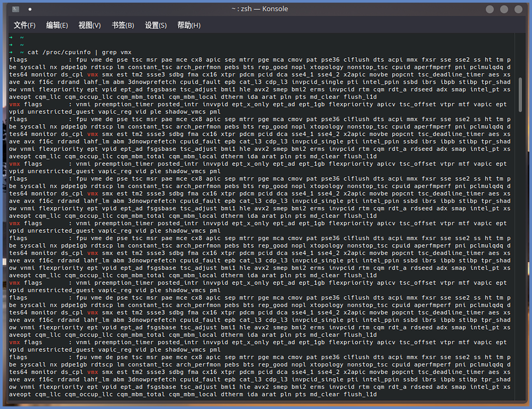This screenshot has height=409, width=532.
Task: Click the window title '~ : zsh — Konsole'
Action: pyautogui.click(x=260, y=9)
